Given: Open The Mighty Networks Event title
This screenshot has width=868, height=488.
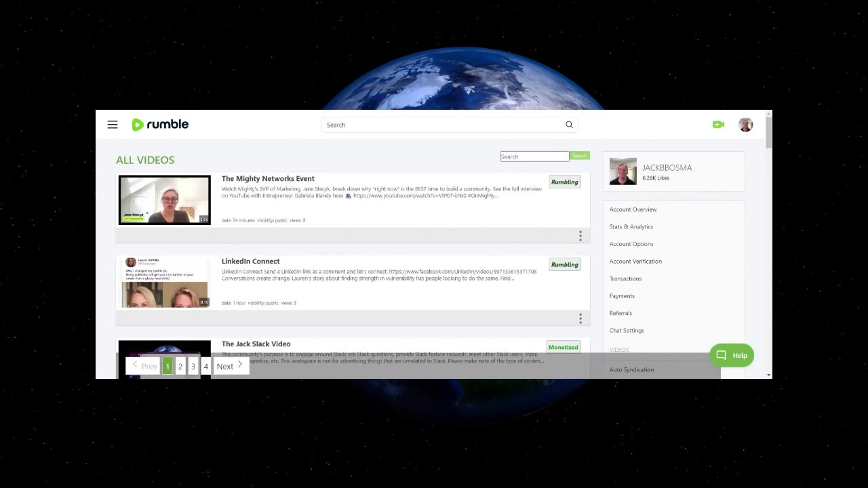Looking at the screenshot, I should 268,179.
